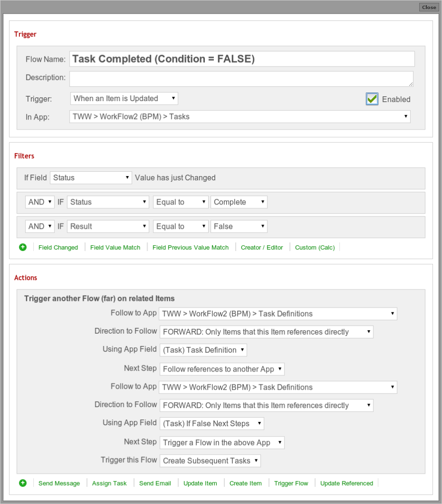Click green plus icon under Filters
Viewport: 442px width, 504px height.
[23, 247]
